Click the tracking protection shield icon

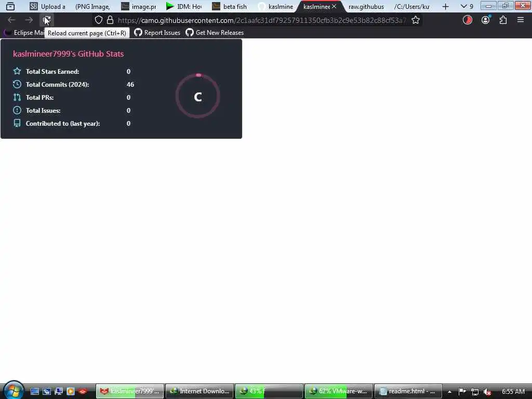(98, 20)
